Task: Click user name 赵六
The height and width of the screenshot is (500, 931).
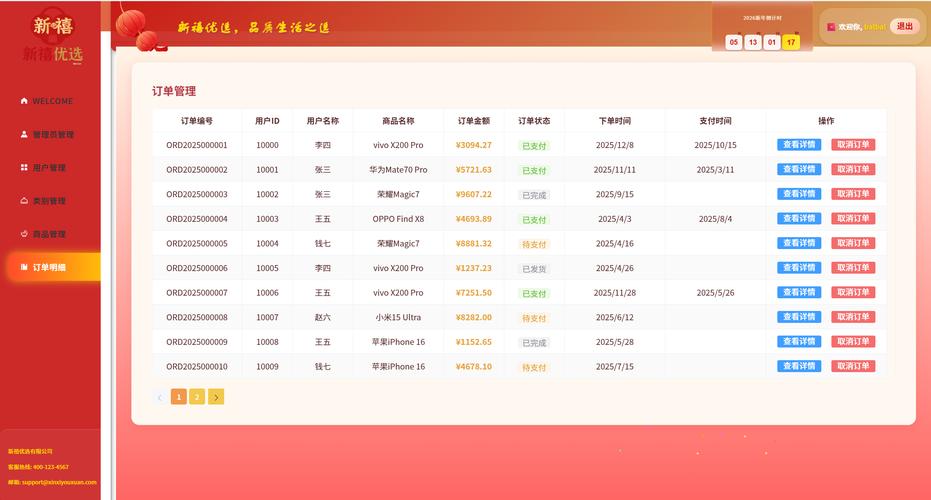Action: click(322, 317)
